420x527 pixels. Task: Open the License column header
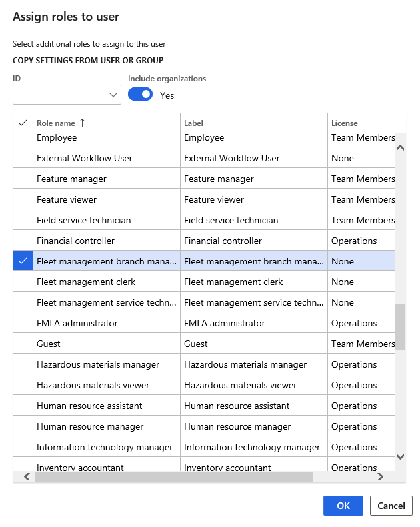click(x=344, y=123)
